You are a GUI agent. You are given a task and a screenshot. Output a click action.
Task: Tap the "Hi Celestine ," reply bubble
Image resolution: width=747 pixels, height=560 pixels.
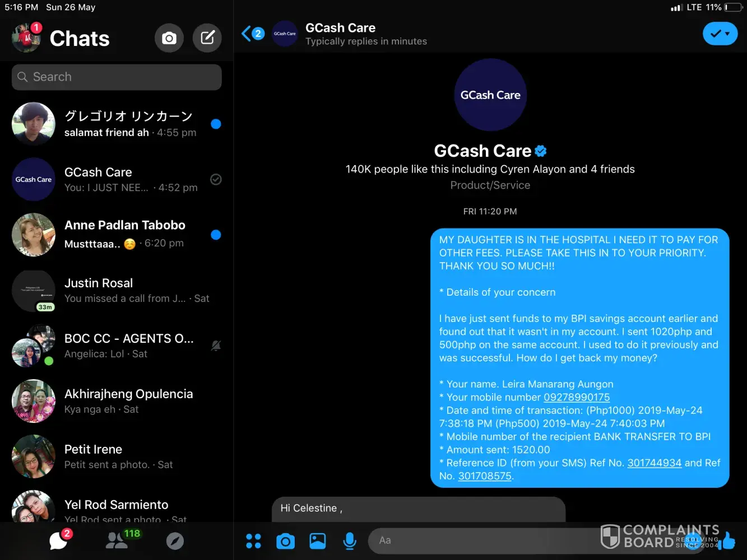[x=419, y=509]
